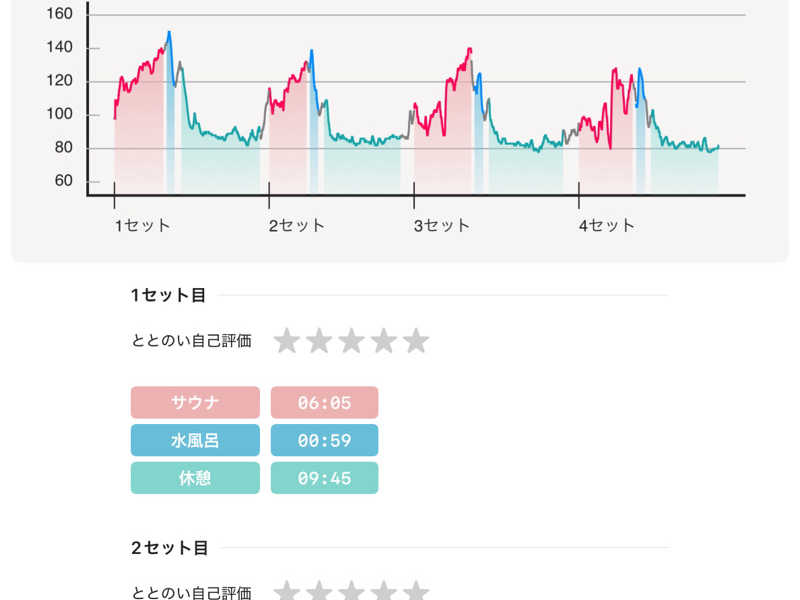This screenshot has height=600, width=800.
Task: Select the sauna time 06:05
Action: 324,403
